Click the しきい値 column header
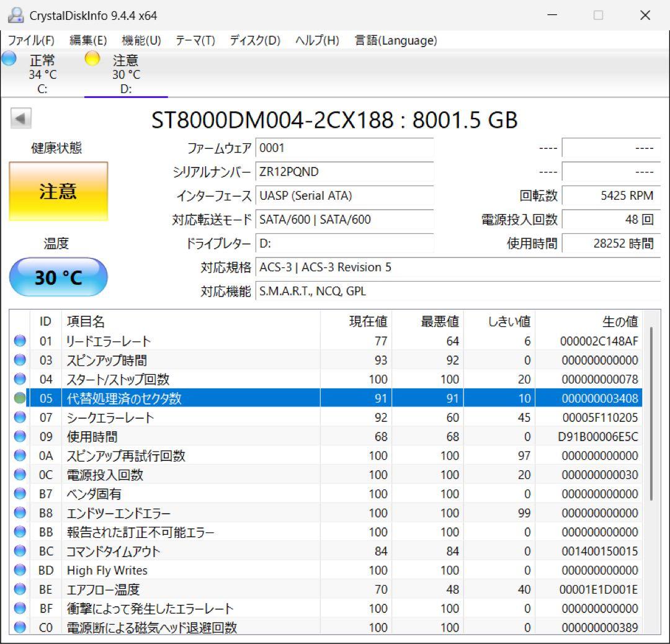670x644 pixels. (499, 321)
